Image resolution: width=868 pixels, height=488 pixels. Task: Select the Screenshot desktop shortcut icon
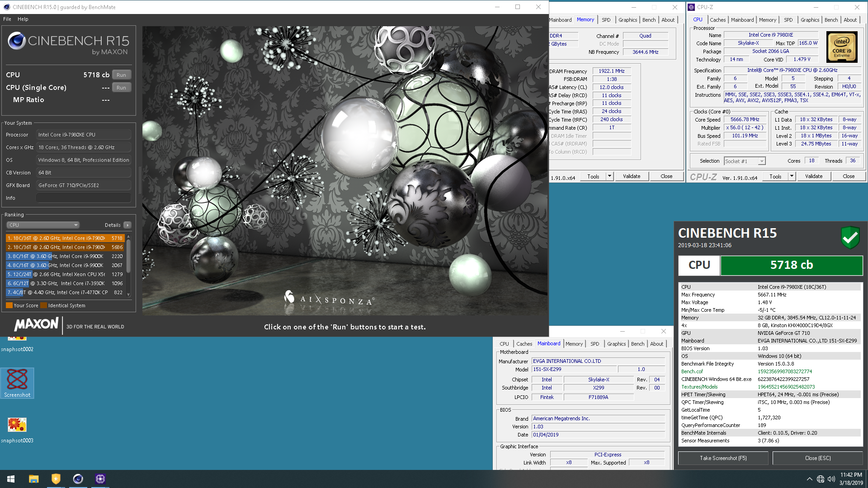click(x=17, y=383)
